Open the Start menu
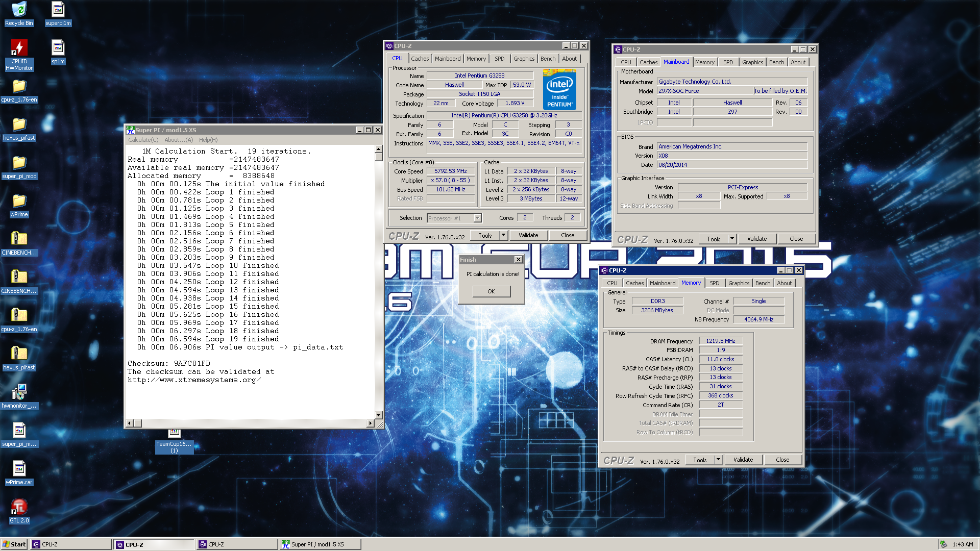980x551 pixels. 14,544
